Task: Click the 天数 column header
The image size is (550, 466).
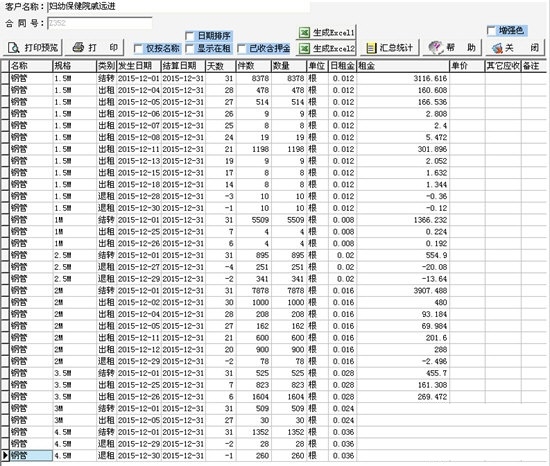Action: [221, 66]
